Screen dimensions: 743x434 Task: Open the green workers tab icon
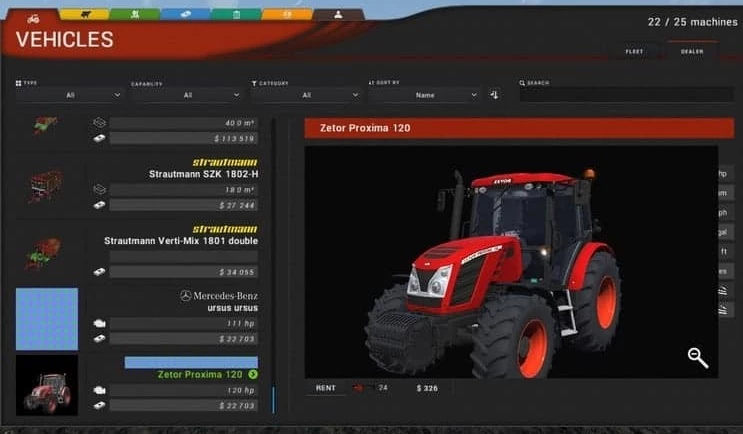coord(134,15)
